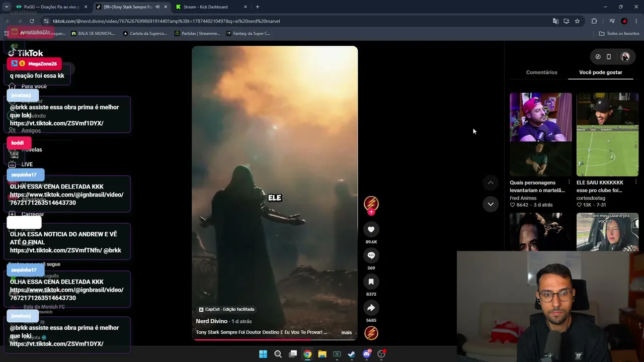Open the CapCut Edição facilitada tag

(x=226, y=309)
